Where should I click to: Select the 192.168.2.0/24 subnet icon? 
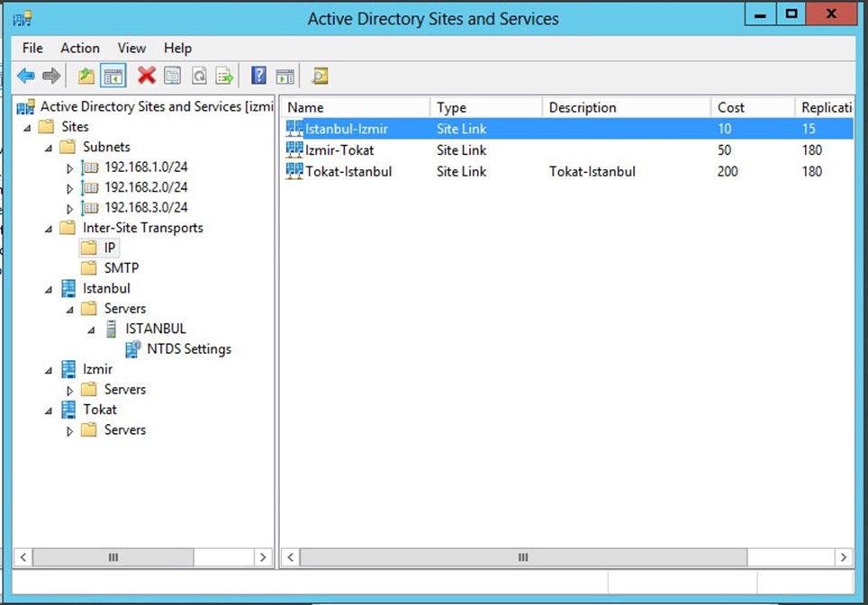(x=90, y=187)
